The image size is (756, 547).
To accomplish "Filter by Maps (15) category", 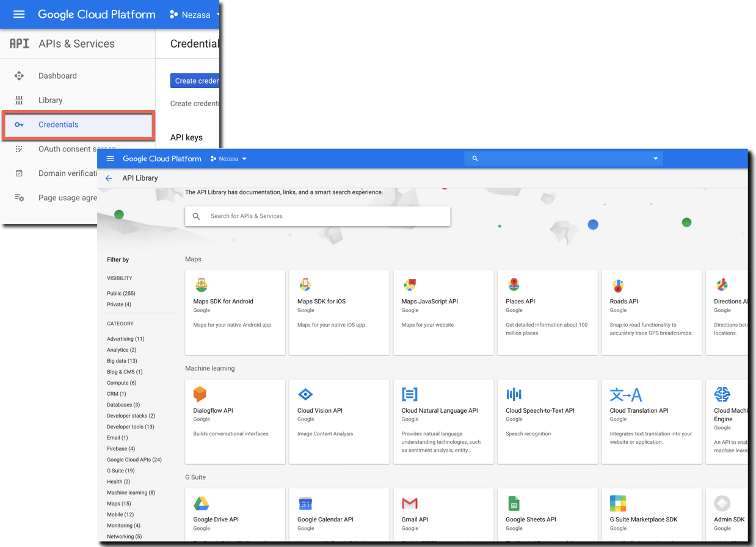I will click(x=119, y=504).
